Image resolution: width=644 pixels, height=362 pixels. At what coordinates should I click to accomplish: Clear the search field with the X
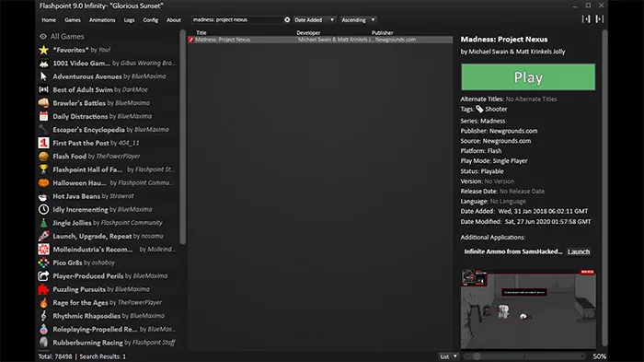(x=287, y=19)
